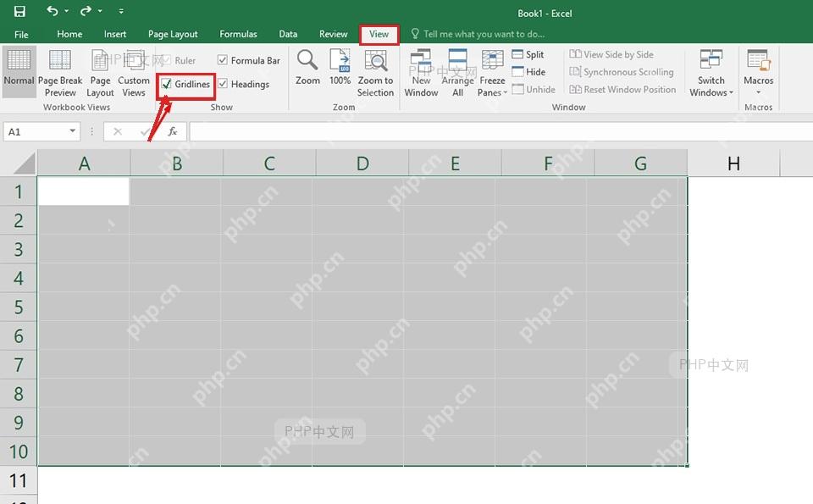Toggle the Formula Bar checkbox

tap(223, 60)
